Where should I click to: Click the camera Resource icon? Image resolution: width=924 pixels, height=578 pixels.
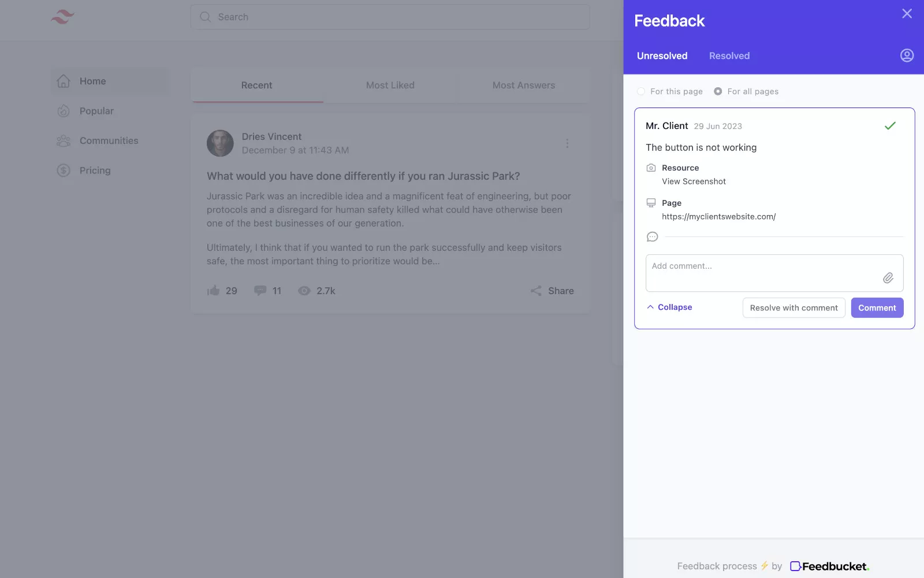coord(651,168)
